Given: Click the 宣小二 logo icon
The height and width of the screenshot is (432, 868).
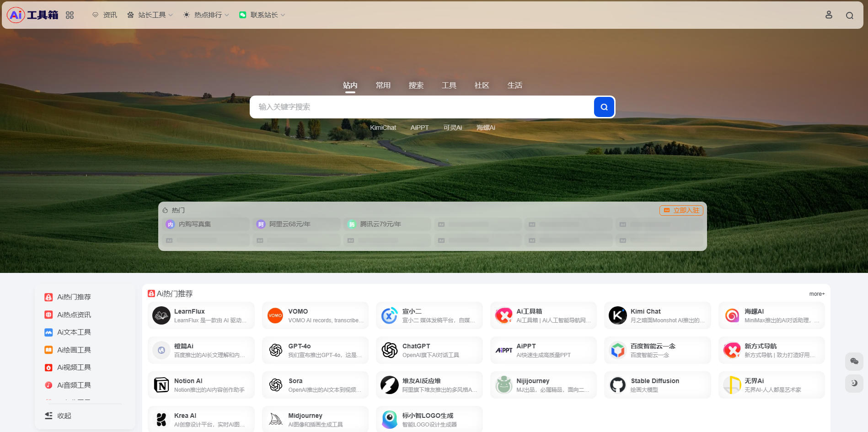Looking at the screenshot, I should coord(390,315).
